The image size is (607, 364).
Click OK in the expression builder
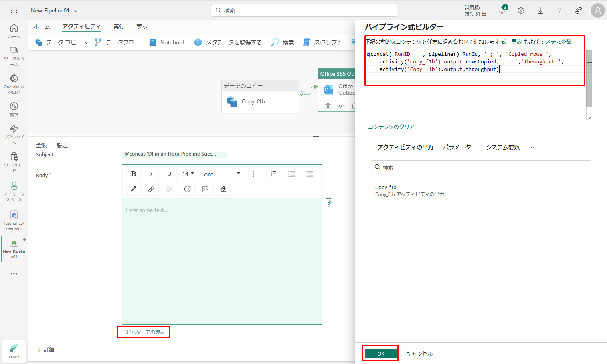click(x=381, y=354)
